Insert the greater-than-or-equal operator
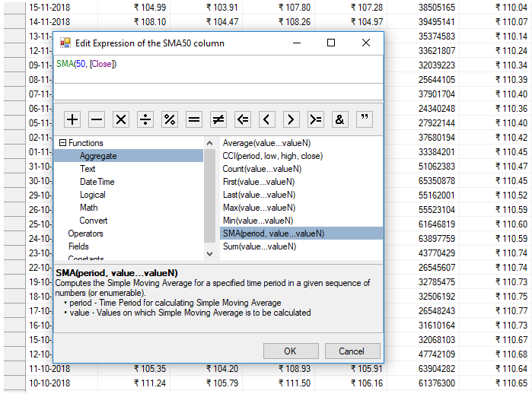 click(x=316, y=119)
